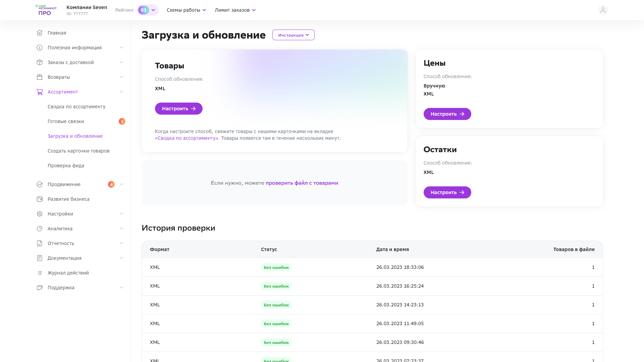Screen dimensions: 644x362
Task: Open Создать карточки товаров menu item
Action: click(78, 151)
